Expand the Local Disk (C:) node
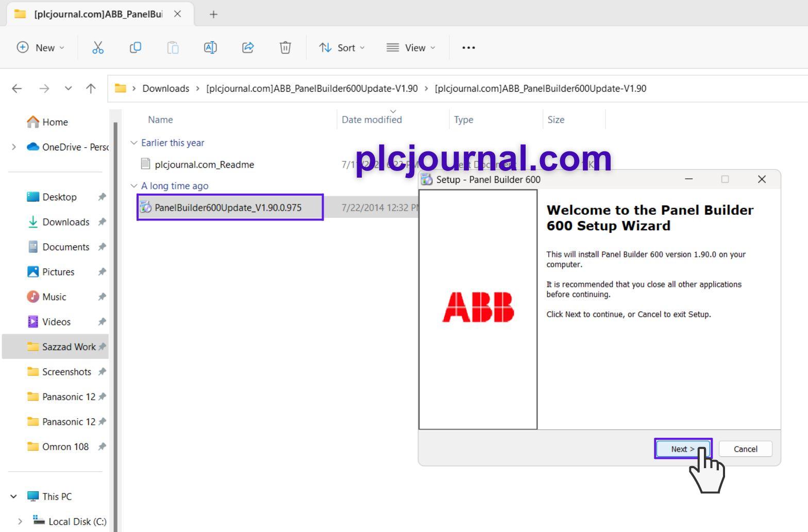The height and width of the screenshot is (532, 808). [20, 521]
